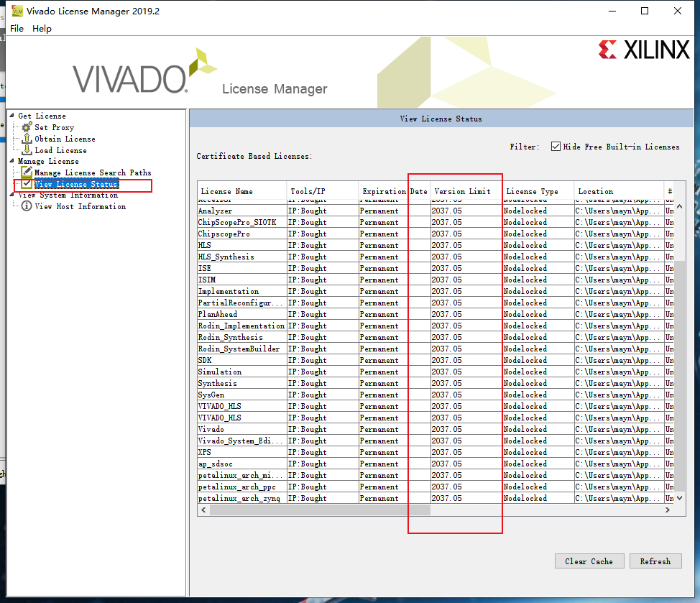Select the petalinux_arch_mi... license row
The image size is (700, 603).
(436, 475)
